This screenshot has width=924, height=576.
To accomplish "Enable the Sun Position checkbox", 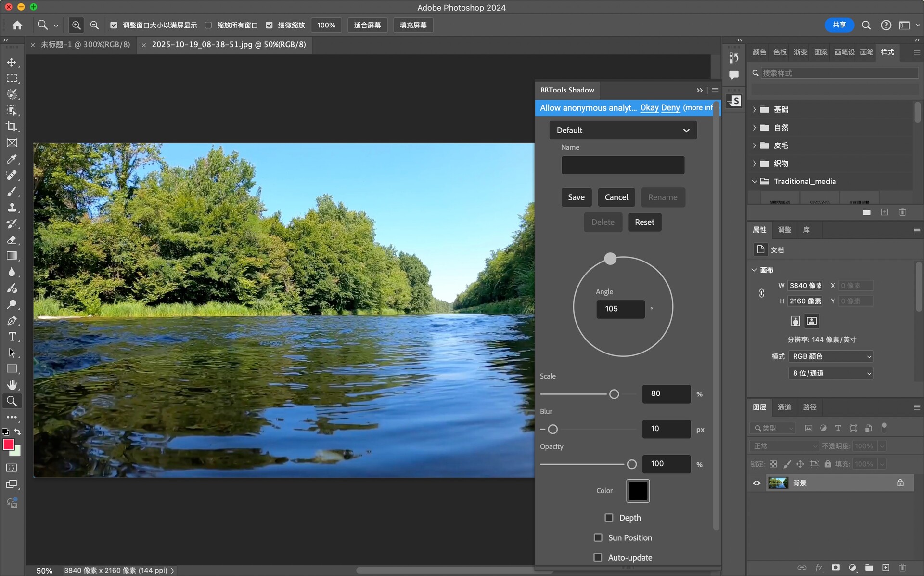I will 598,537.
